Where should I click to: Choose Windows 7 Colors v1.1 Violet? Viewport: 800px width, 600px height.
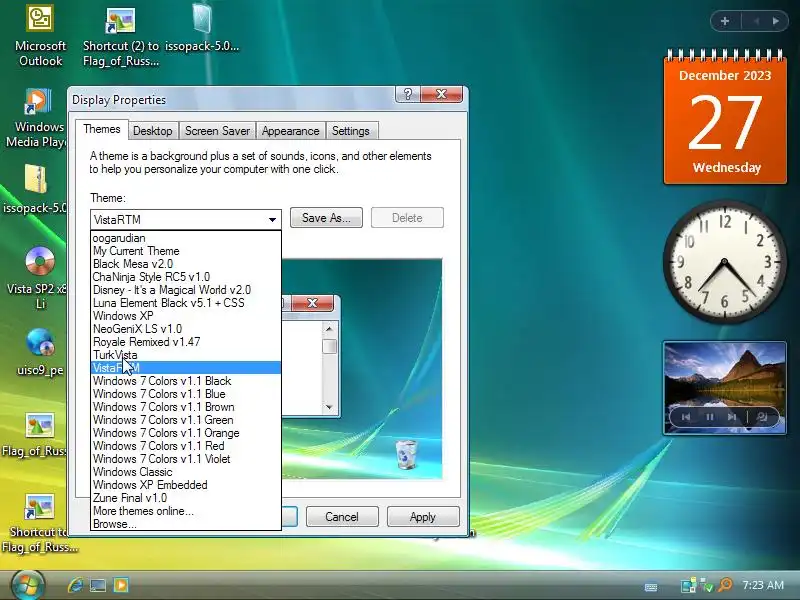[186, 459]
